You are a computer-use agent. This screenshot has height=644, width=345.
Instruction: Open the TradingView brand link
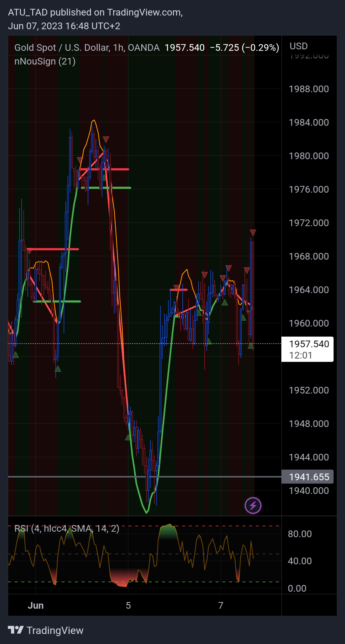click(x=46, y=630)
